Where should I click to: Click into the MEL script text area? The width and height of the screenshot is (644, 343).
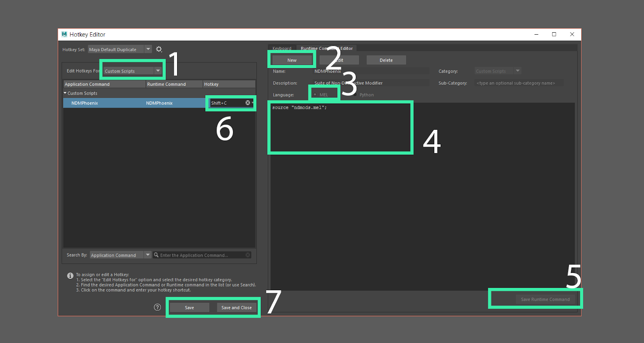(423, 197)
